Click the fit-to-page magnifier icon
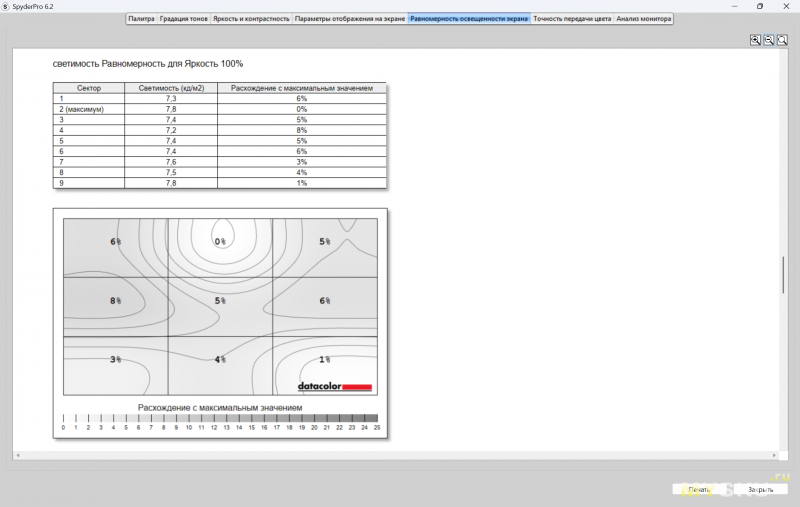The height and width of the screenshot is (507, 800). point(781,40)
